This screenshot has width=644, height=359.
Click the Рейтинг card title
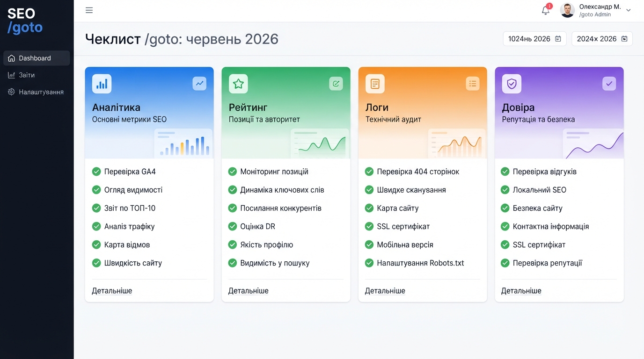click(x=248, y=108)
